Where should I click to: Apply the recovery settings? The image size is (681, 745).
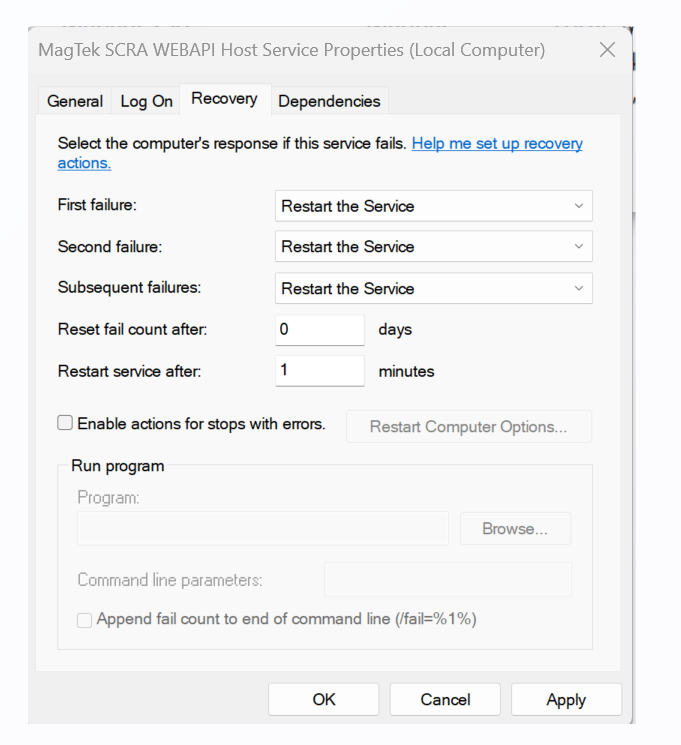coord(566,700)
